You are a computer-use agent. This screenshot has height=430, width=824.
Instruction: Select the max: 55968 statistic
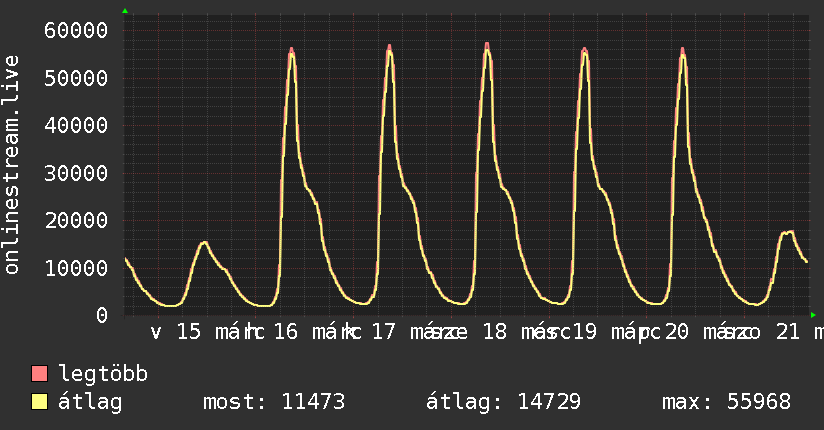(x=726, y=402)
